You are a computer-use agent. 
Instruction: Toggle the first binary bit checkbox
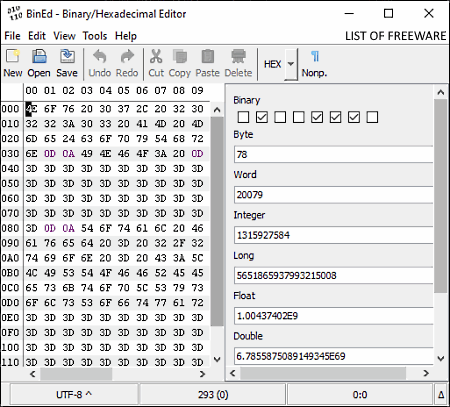[x=243, y=117]
